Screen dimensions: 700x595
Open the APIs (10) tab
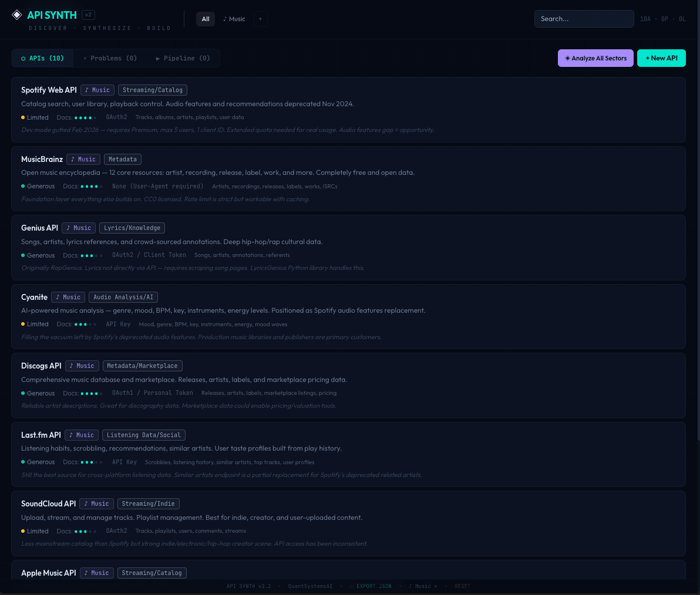pyautogui.click(x=42, y=58)
